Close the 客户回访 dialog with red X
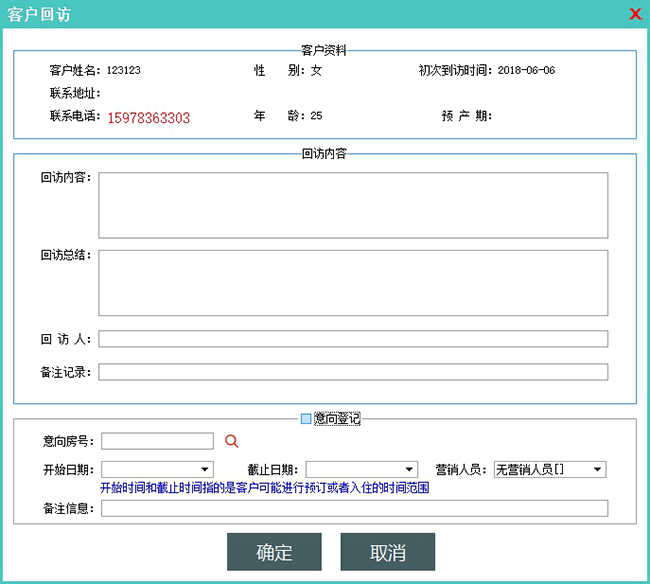650x584 pixels. 635,14
